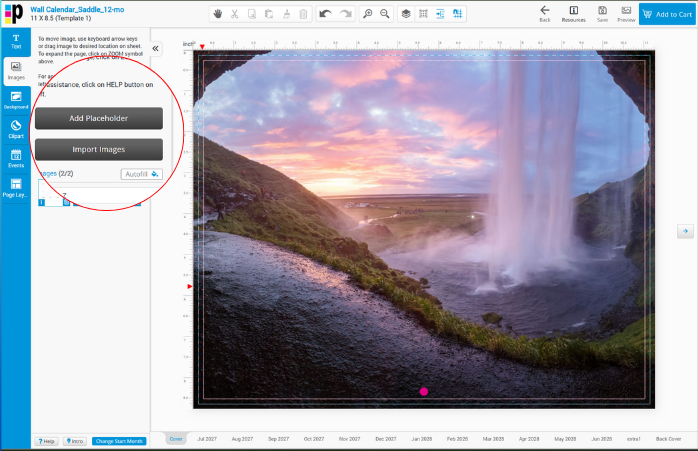Open the layers panel icon

coord(406,14)
